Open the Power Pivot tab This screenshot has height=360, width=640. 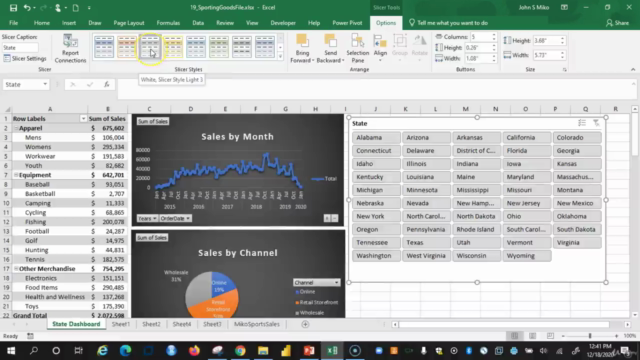point(347,23)
